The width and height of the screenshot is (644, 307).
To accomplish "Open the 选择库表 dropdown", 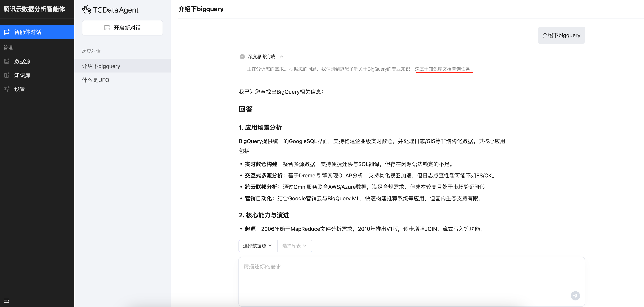I will click(294, 246).
